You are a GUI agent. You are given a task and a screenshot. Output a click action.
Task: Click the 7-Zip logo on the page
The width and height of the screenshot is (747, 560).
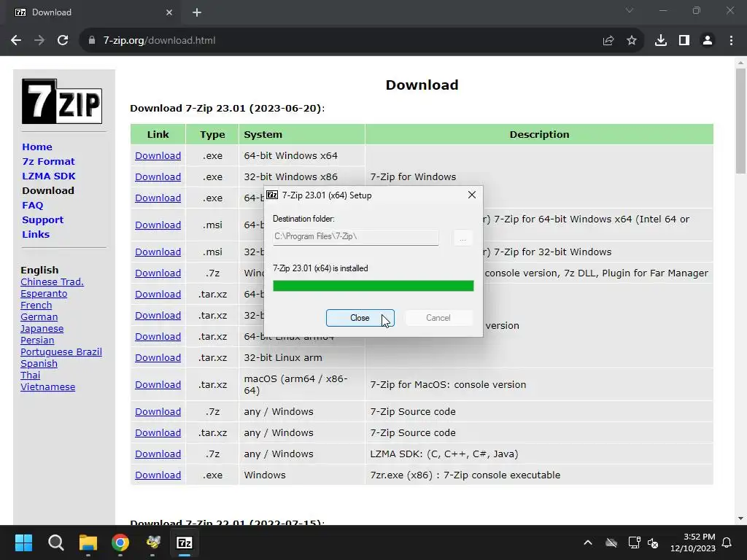pyautogui.click(x=62, y=101)
